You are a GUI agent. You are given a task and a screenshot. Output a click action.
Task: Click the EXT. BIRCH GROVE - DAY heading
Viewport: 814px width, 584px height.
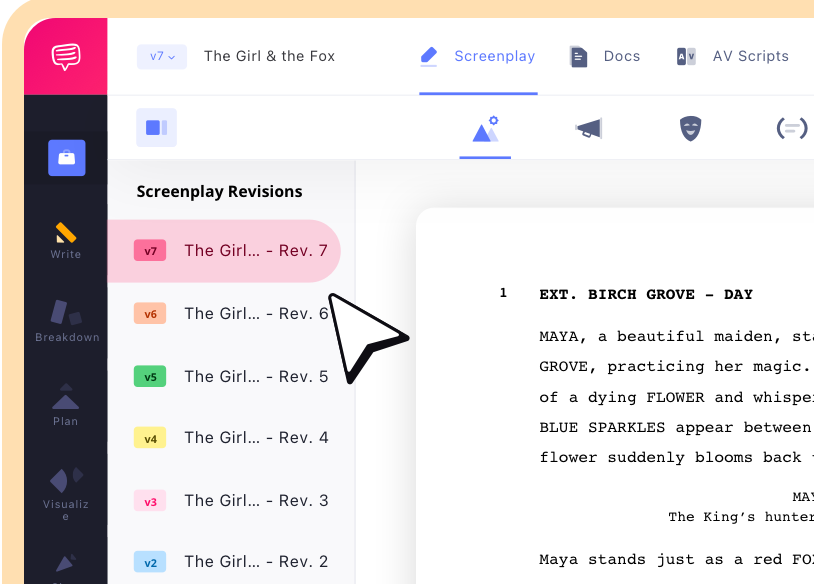(x=645, y=294)
